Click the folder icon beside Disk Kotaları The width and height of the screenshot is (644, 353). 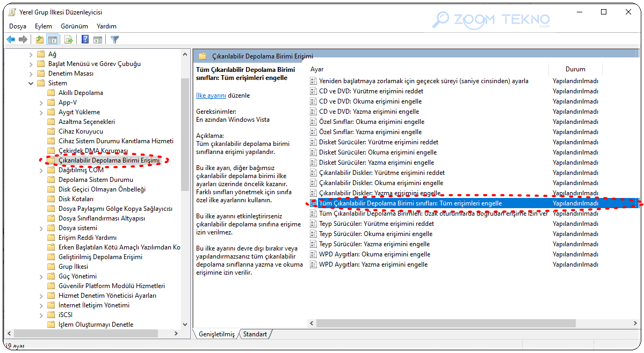[x=51, y=199]
